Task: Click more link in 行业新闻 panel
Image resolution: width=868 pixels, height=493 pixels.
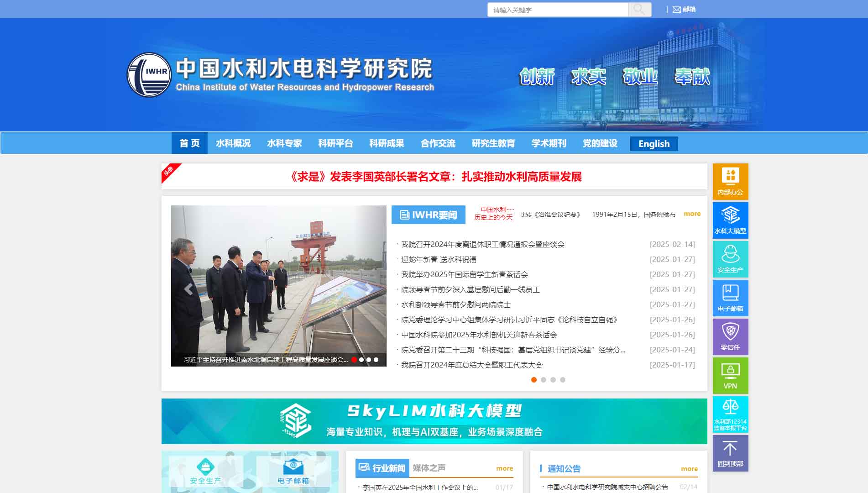Action: tap(504, 468)
